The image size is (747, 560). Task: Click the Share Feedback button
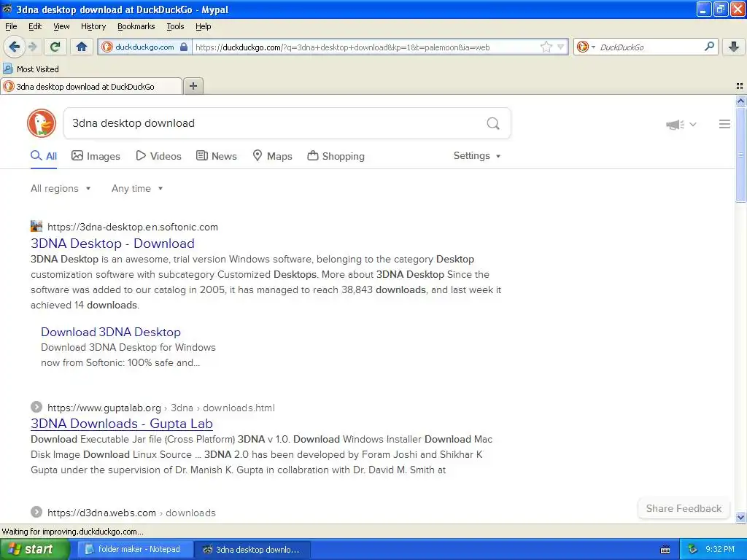pyautogui.click(x=684, y=508)
